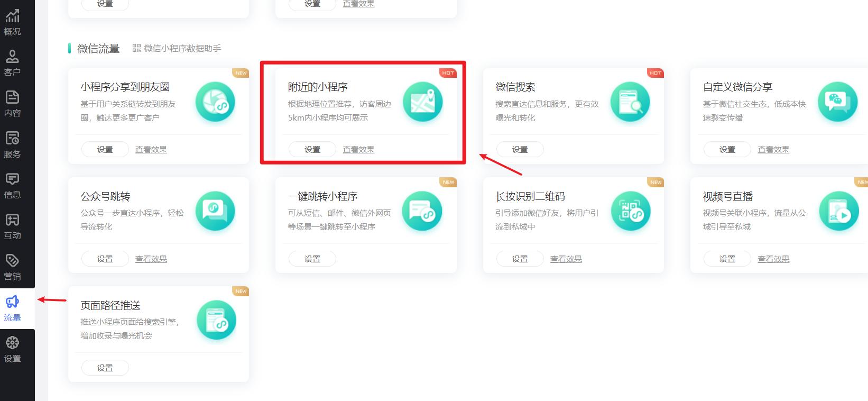Click 查看效果 under 公众号跳转
Screen dimensions: 868x401
[151, 259]
